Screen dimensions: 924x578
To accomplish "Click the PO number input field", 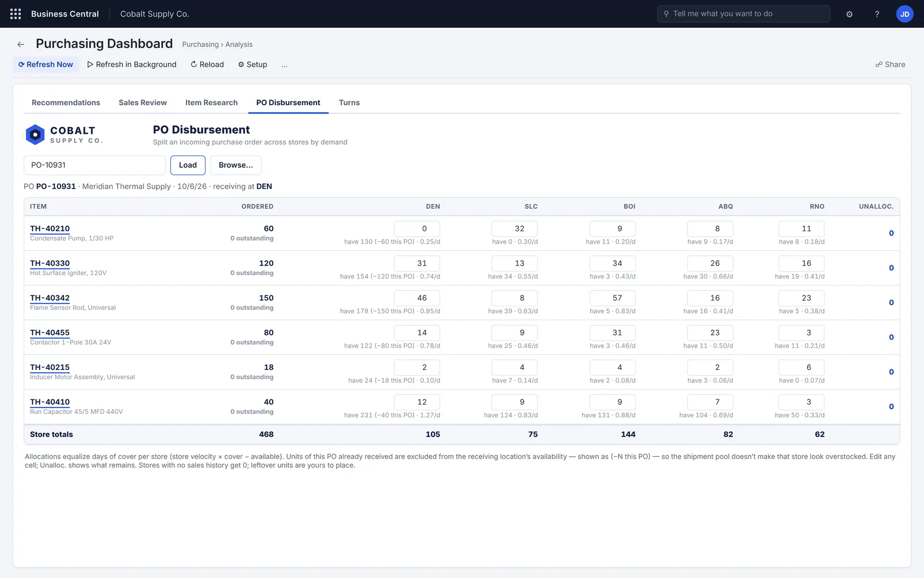I will [95, 165].
